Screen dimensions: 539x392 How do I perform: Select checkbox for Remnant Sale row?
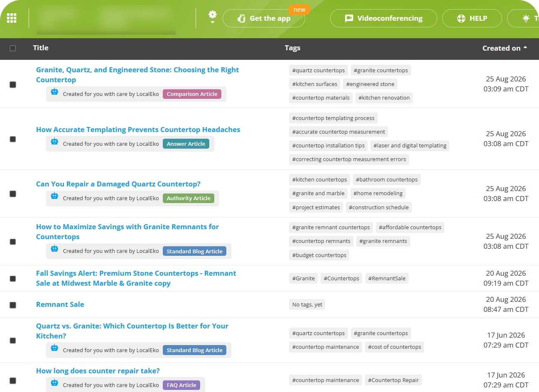click(x=13, y=305)
